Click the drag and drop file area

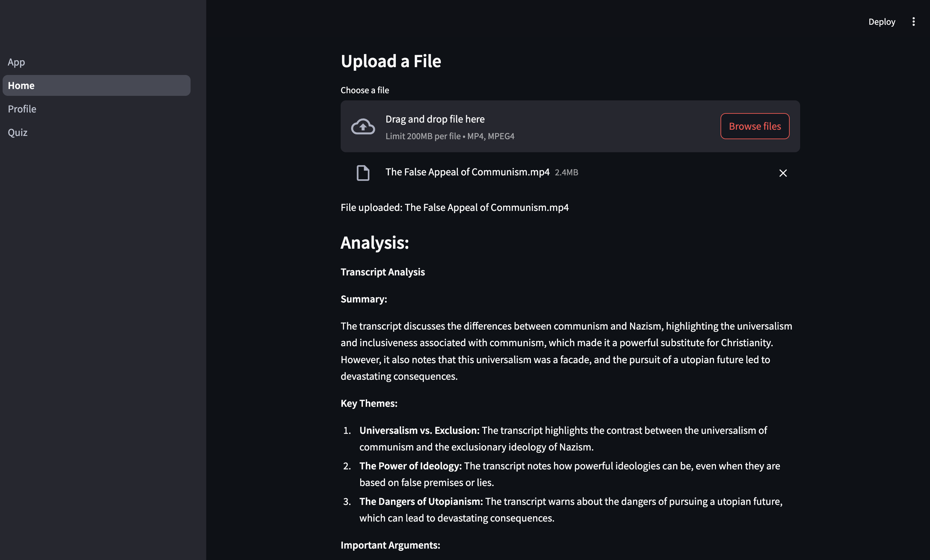click(528, 126)
